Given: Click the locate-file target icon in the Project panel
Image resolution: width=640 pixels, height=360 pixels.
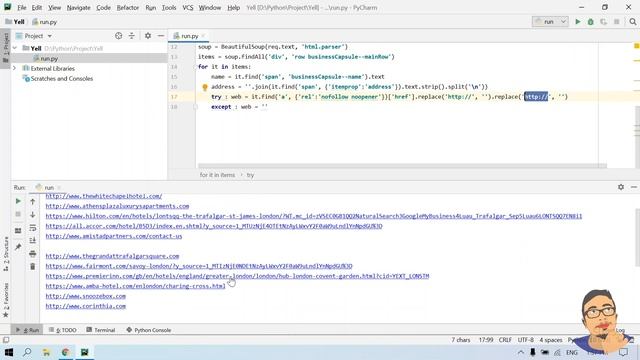Looking at the screenshot, I should pyautogui.click(x=118, y=36).
